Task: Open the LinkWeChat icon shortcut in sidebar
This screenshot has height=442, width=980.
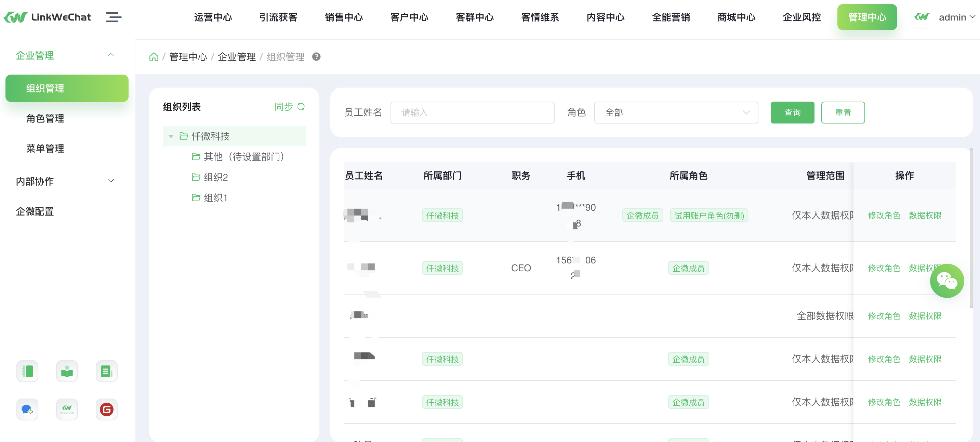Action: (x=67, y=409)
